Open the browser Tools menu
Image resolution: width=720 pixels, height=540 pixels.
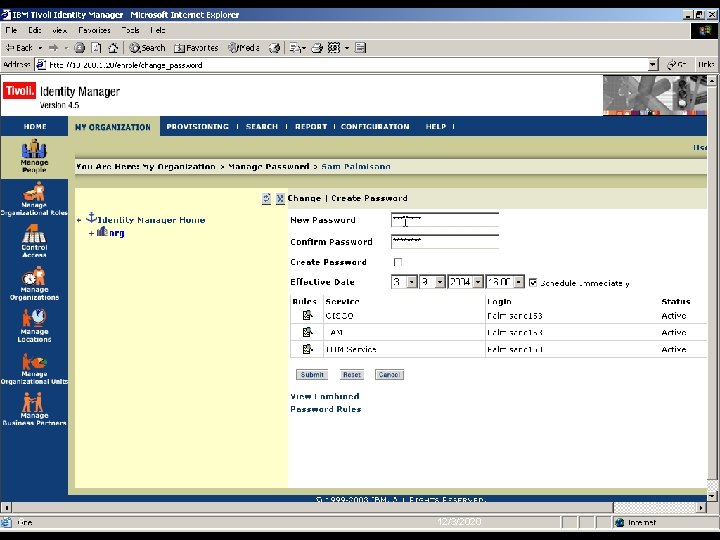coord(130,30)
